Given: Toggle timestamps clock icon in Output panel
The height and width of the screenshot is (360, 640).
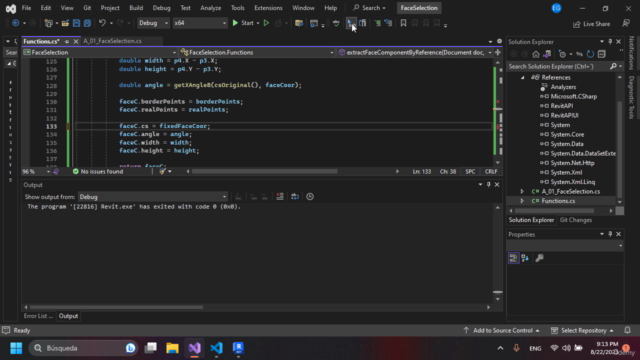Looking at the screenshot, I should (x=310, y=197).
